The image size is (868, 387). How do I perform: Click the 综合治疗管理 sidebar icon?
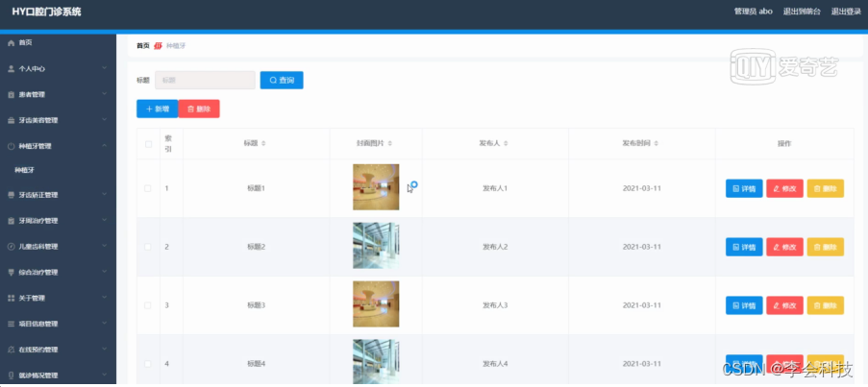pos(12,273)
